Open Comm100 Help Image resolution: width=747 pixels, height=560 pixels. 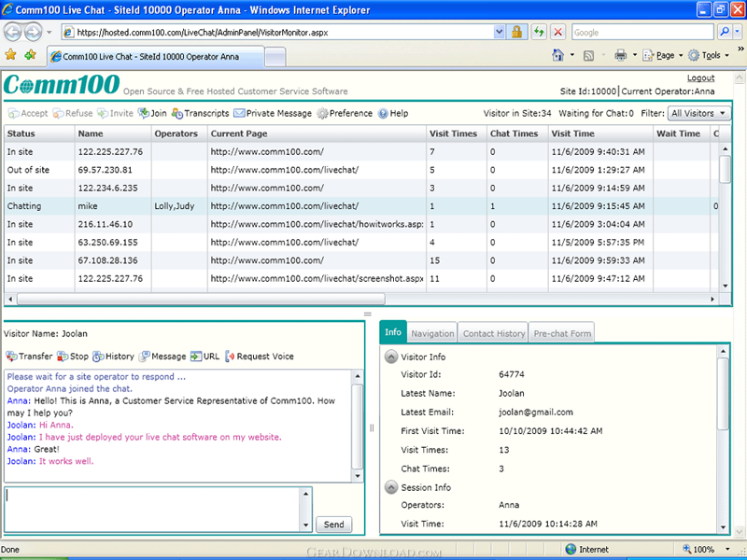click(393, 113)
